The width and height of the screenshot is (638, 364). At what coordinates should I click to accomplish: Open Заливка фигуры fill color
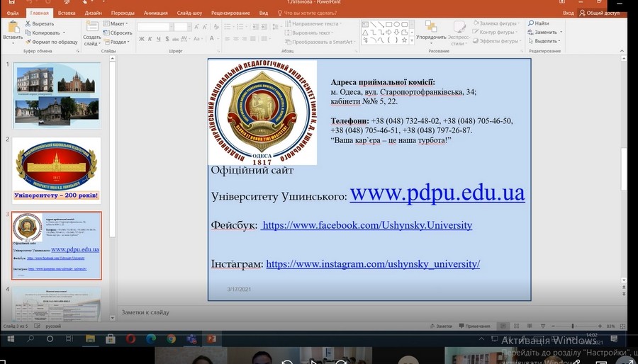(x=497, y=23)
